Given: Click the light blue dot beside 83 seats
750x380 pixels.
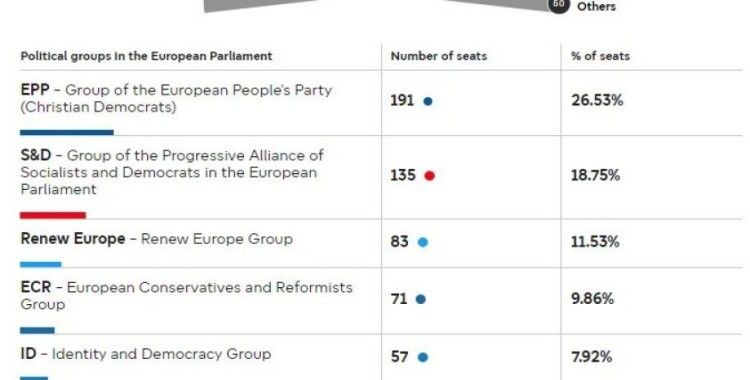Looking at the screenshot, I should tap(423, 242).
